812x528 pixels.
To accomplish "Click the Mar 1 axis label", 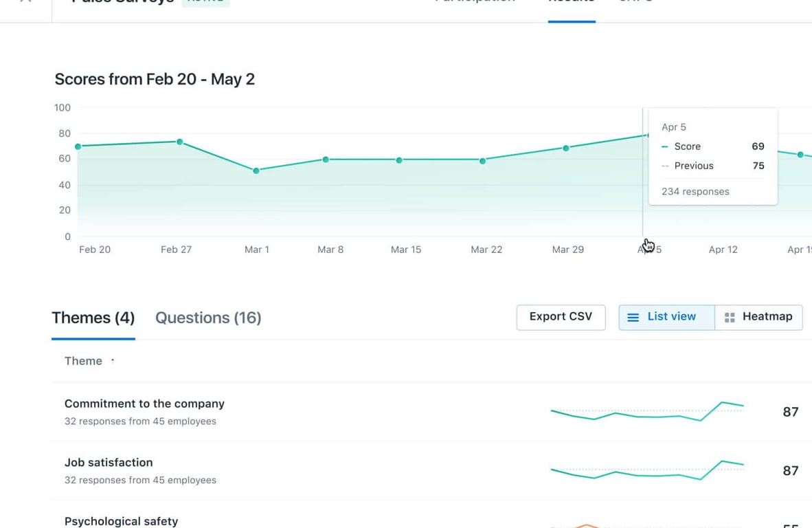I will click(x=257, y=250).
